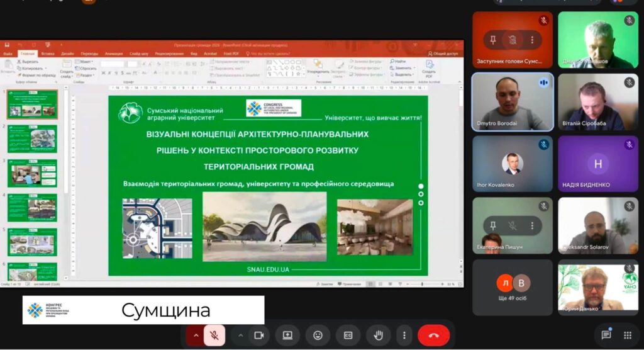Open video settings chevron beside the camera

241,336
